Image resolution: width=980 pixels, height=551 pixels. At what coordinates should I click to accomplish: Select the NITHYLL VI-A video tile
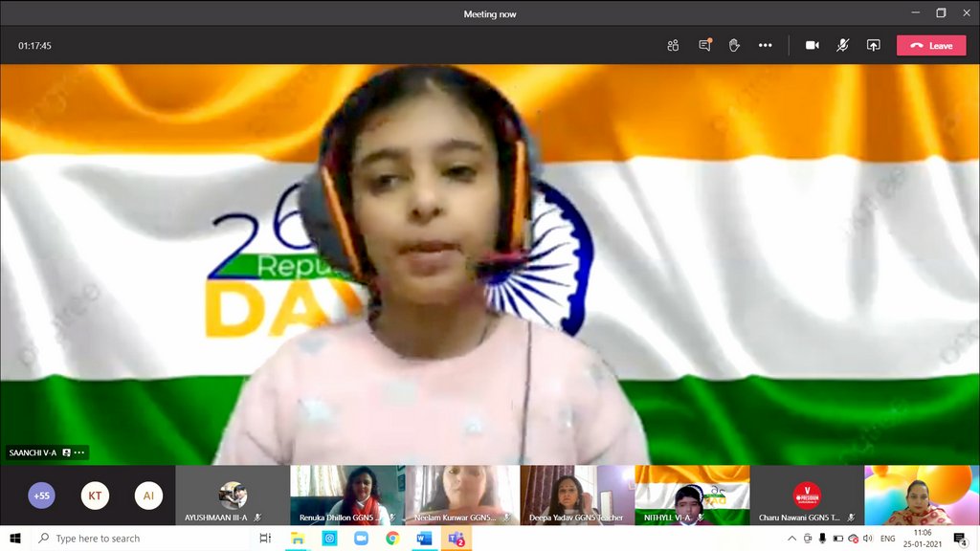pos(693,495)
